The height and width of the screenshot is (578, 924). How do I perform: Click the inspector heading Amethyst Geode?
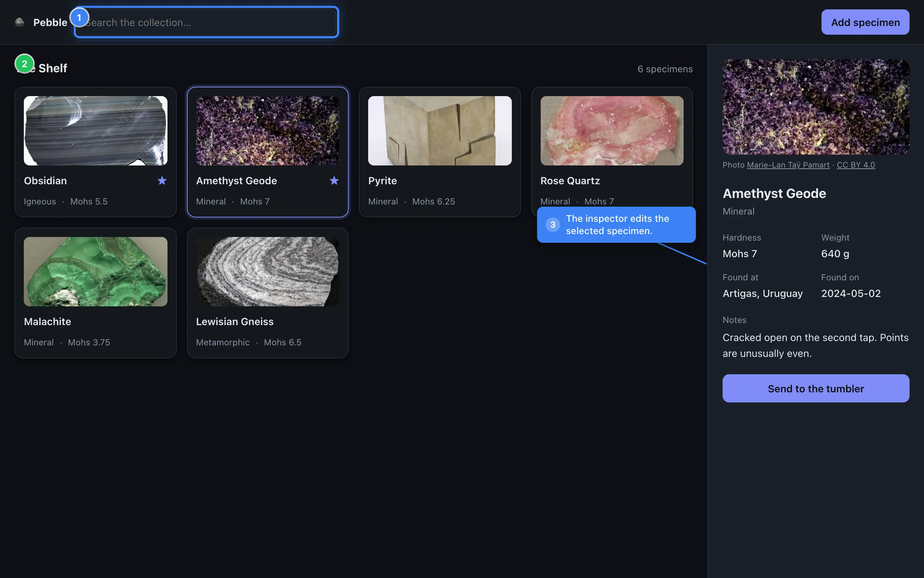774,193
